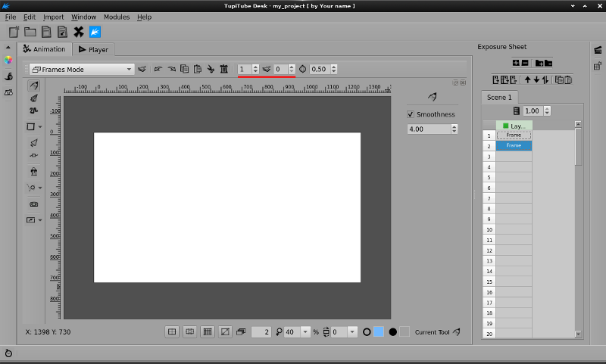Click the Save As icon in the toolbar
The image size is (606, 364).
coord(62,32)
